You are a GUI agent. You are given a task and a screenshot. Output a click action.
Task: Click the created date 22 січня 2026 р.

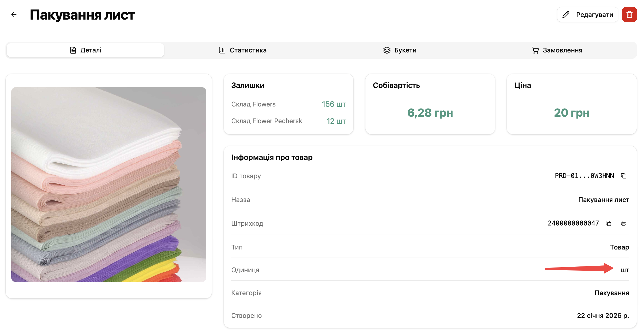(x=603, y=316)
